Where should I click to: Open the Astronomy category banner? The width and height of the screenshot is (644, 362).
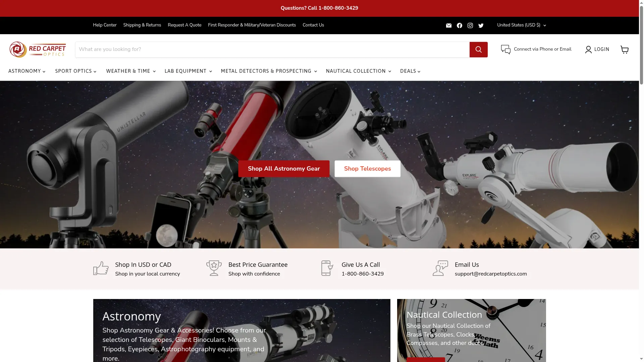click(242, 330)
